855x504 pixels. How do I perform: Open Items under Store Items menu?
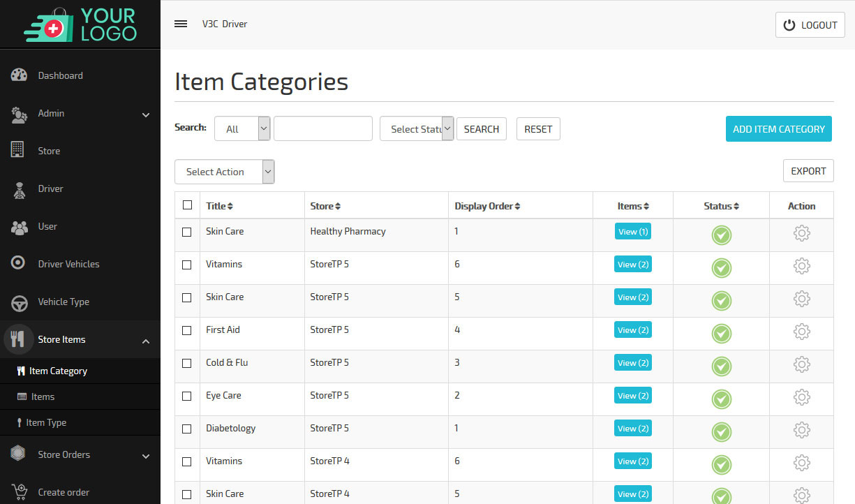pyautogui.click(x=43, y=396)
